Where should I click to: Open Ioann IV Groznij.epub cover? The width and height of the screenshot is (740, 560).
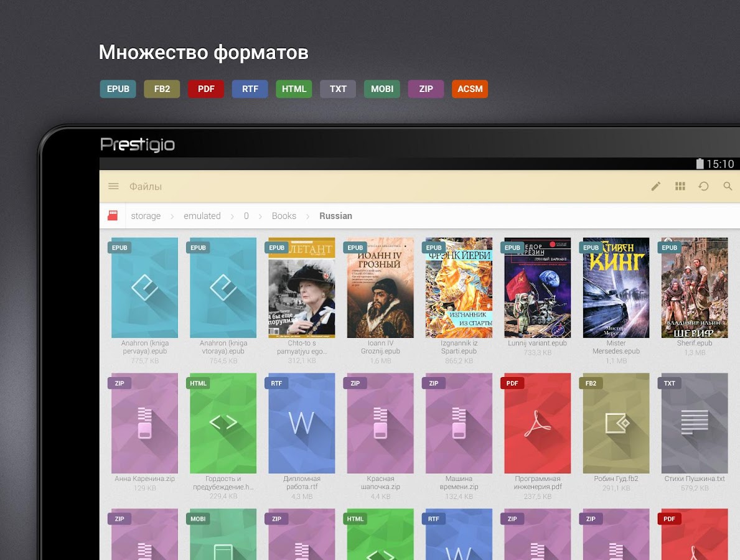(x=380, y=287)
